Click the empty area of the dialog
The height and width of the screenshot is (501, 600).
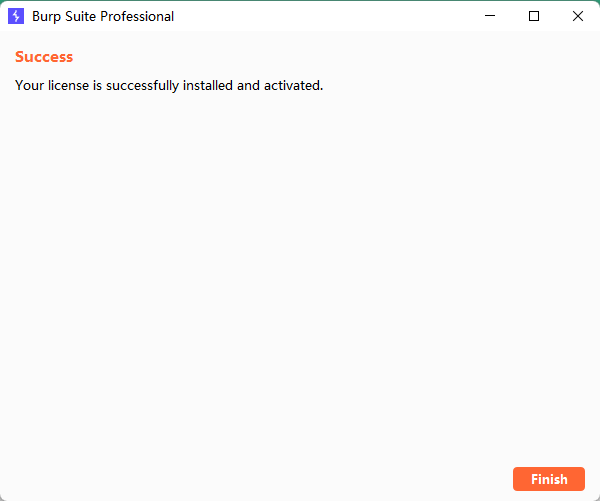coord(300,280)
